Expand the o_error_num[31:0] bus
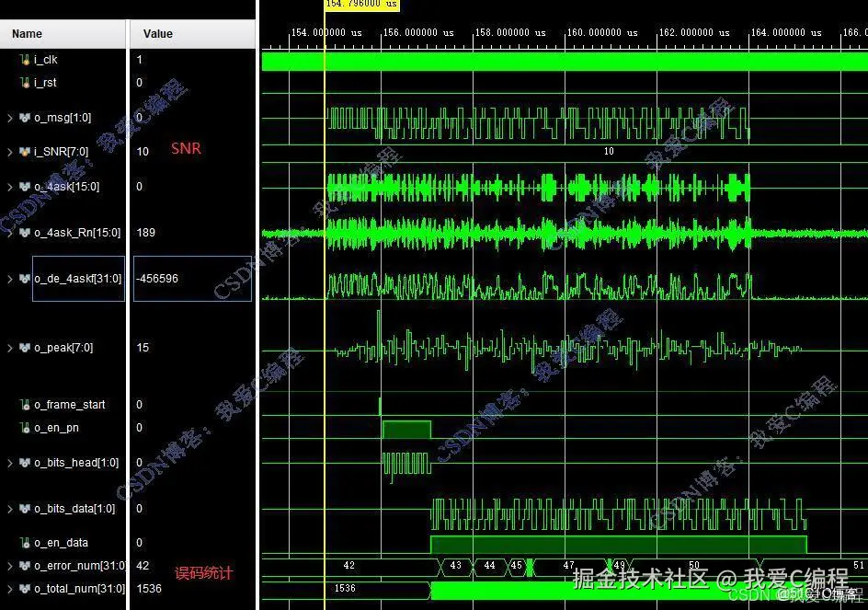The height and width of the screenshot is (610, 868). click(x=9, y=566)
